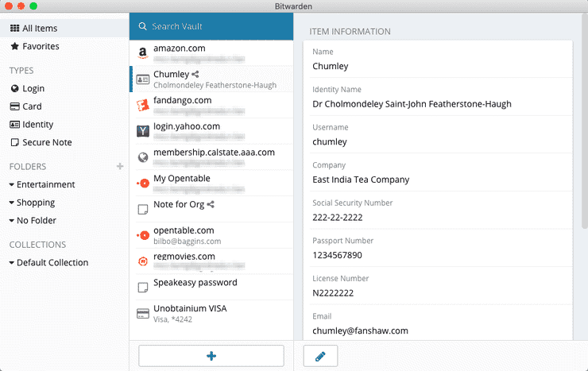Click the share icon beside Note for Org
Viewport: 588px width, 371px height.
(x=211, y=204)
